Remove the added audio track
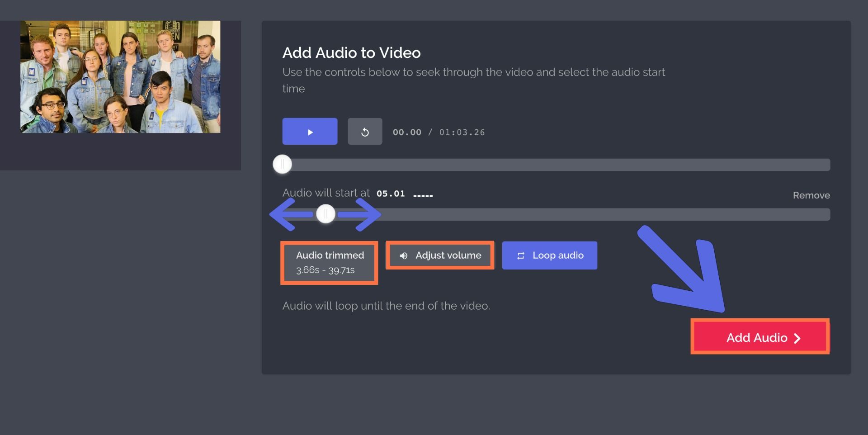The width and height of the screenshot is (868, 435). pyautogui.click(x=811, y=195)
